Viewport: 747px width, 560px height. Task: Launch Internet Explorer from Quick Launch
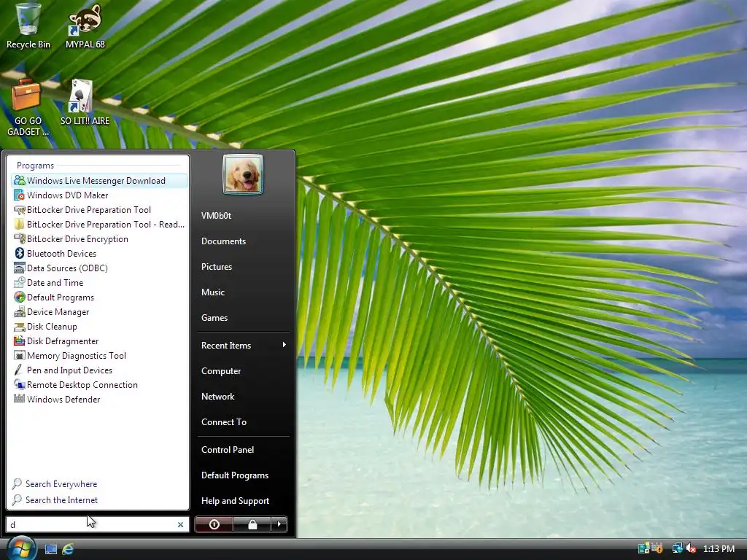point(68,549)
